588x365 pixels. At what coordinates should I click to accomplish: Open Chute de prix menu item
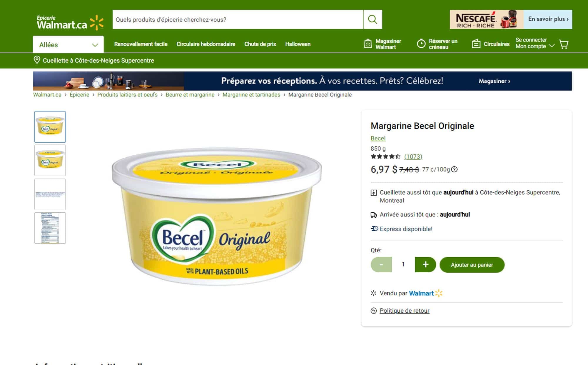[260, 44]
